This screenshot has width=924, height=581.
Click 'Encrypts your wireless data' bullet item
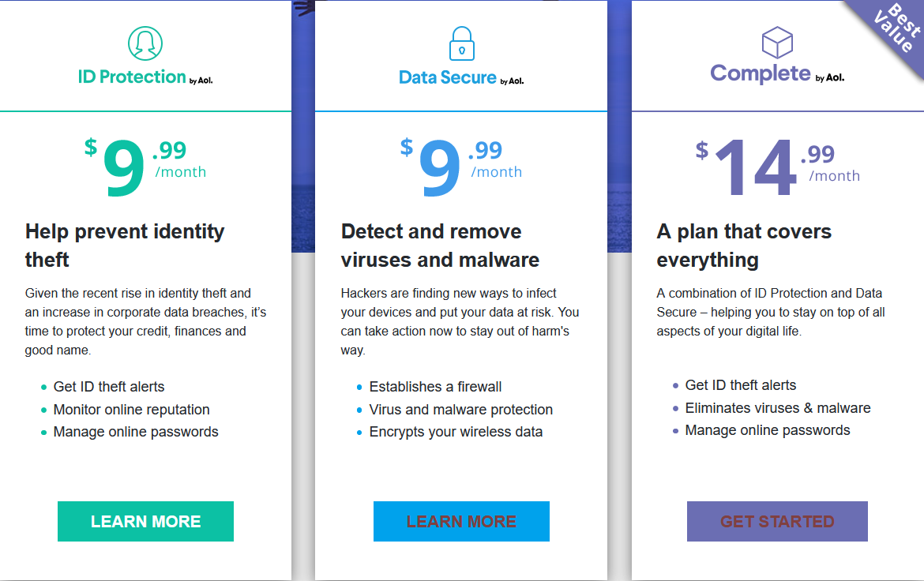[456, 432]
